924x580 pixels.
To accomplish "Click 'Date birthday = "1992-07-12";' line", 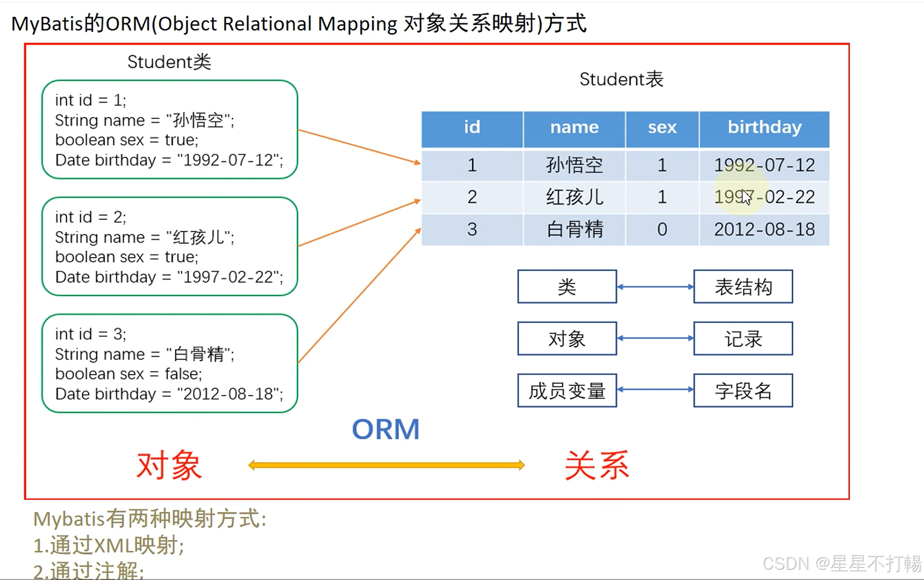I will [169, 160].
